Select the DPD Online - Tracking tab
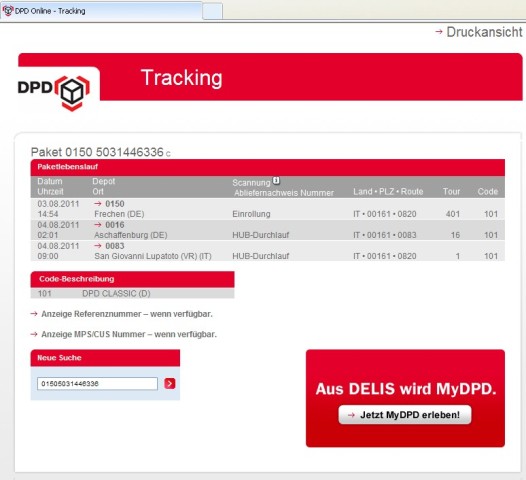 (x=101, y=11)
